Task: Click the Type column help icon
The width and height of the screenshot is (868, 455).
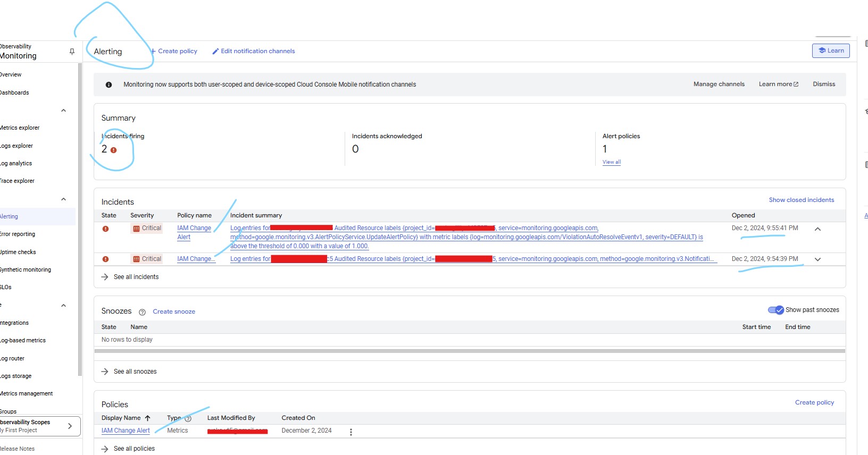Action: click(x=188, y=419)
